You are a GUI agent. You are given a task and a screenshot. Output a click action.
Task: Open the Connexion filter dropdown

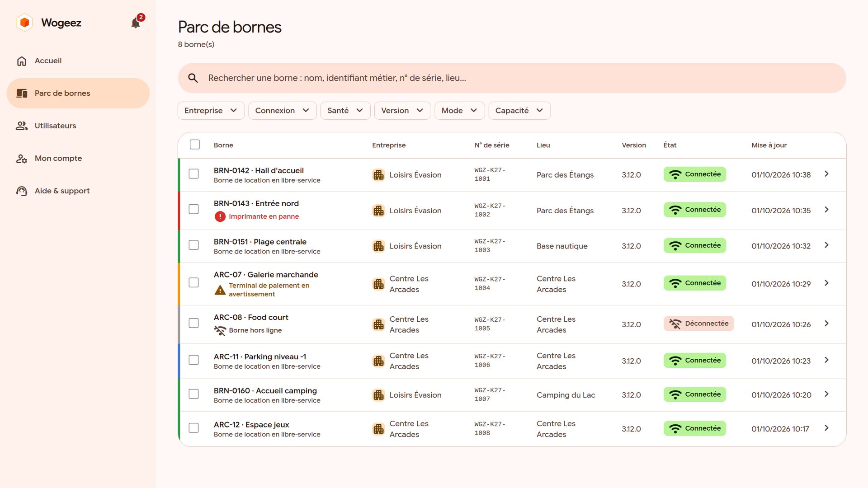click(283, 111)
